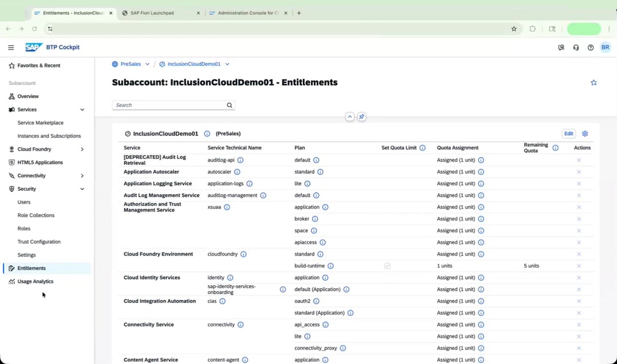Collapse the page header with up chevron
617x364 pixels.
click(x=349, y=117)
